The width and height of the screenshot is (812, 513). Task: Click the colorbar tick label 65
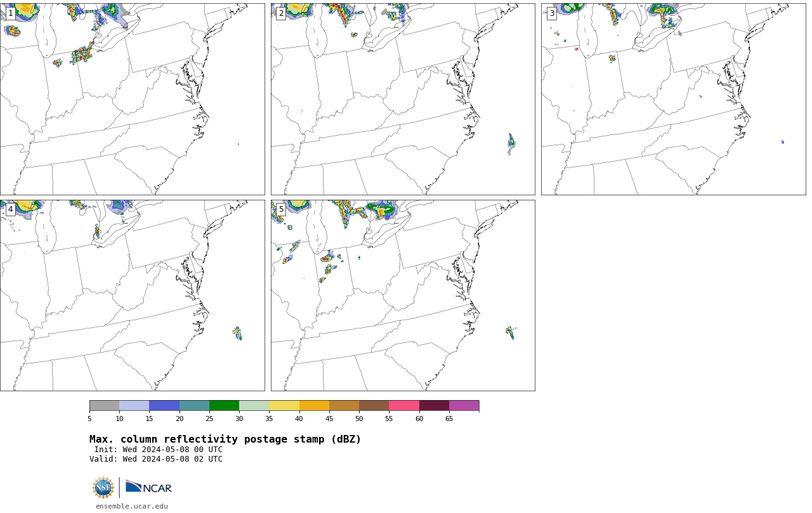tap(449, 419)
